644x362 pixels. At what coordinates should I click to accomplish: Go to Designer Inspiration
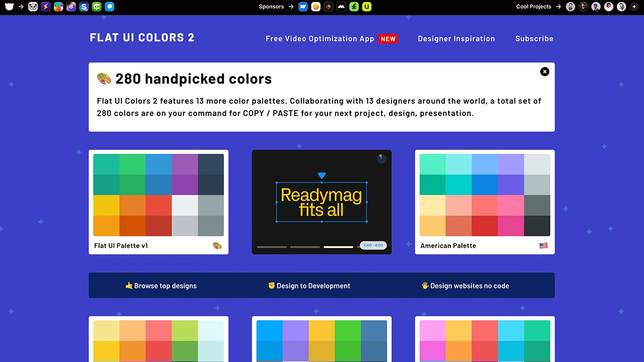[x=456, y=39]
